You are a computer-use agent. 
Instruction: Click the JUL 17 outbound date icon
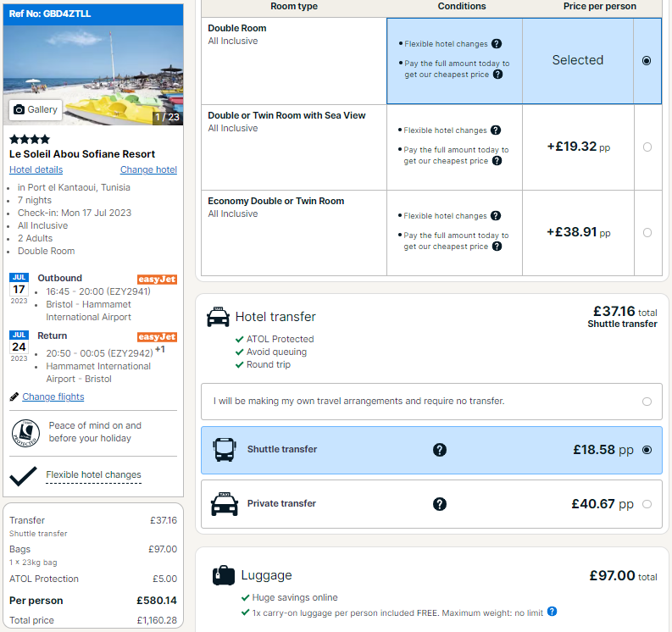19,289
